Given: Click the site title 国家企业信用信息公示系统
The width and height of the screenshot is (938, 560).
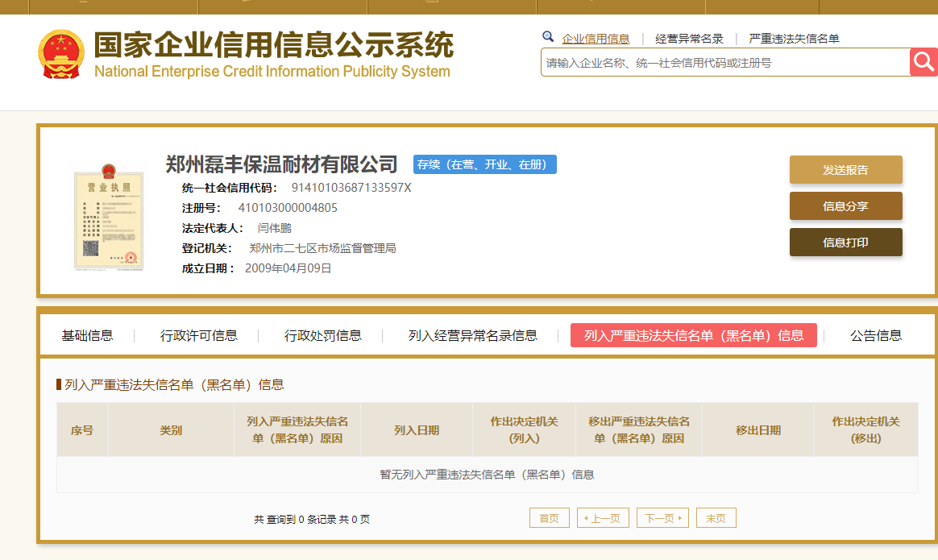Looking at the screenshot, I should click(274, 45).
